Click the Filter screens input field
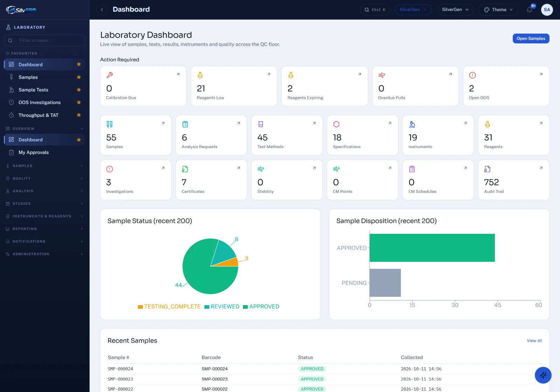 click(x=44, y=41)
